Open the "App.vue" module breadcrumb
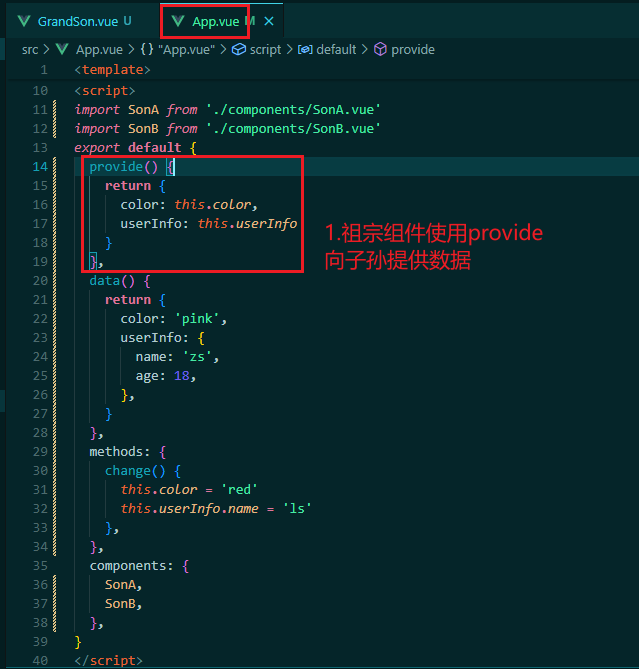This screenshot has height=669, width=639. pyautogui.click(x=186, y=50)
